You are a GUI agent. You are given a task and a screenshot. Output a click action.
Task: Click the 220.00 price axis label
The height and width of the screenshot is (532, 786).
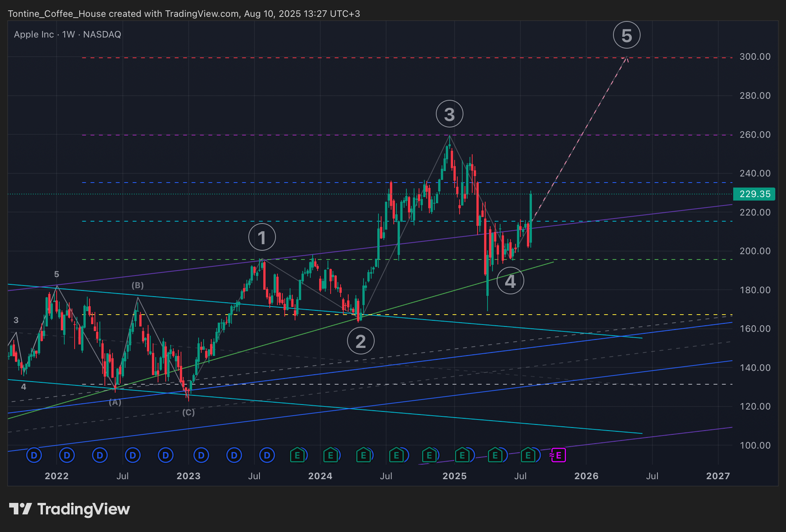(755, 212)
